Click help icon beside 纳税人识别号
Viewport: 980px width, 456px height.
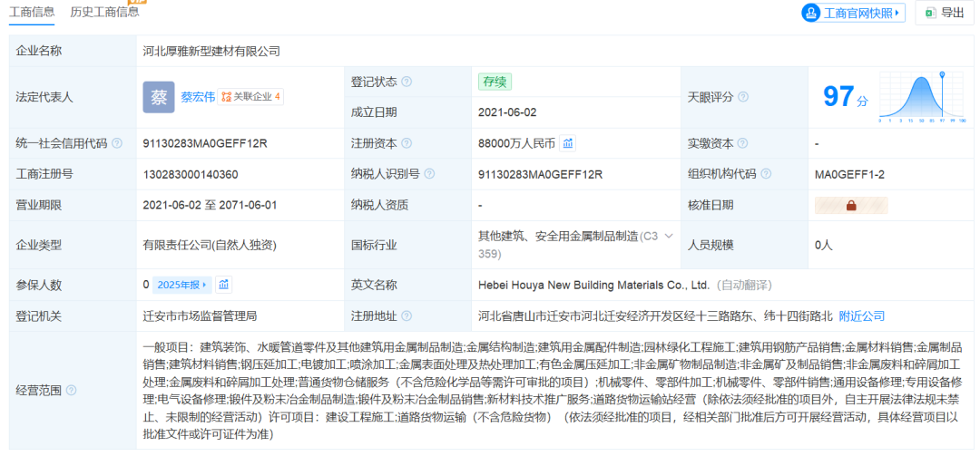point(429,174)
